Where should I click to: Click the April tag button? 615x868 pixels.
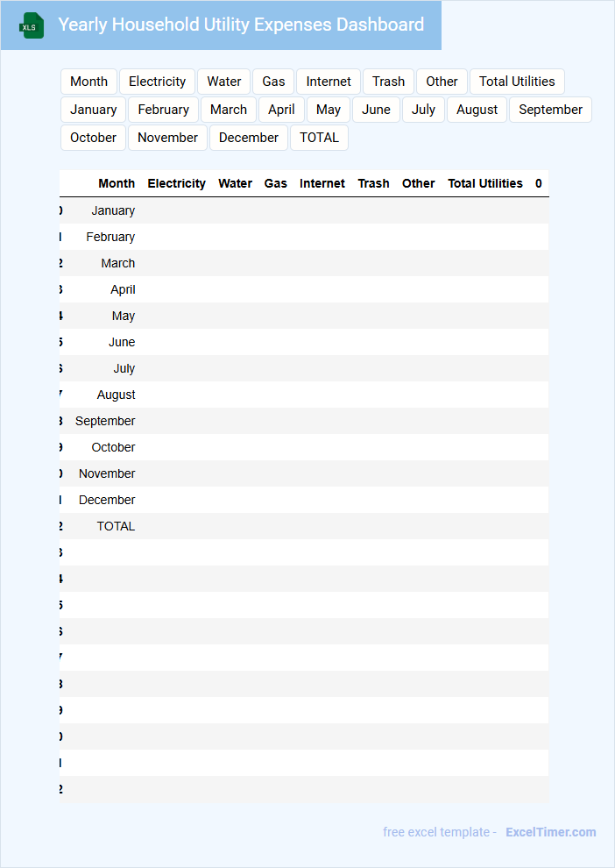pyautogui.click(x=281, y=110)
